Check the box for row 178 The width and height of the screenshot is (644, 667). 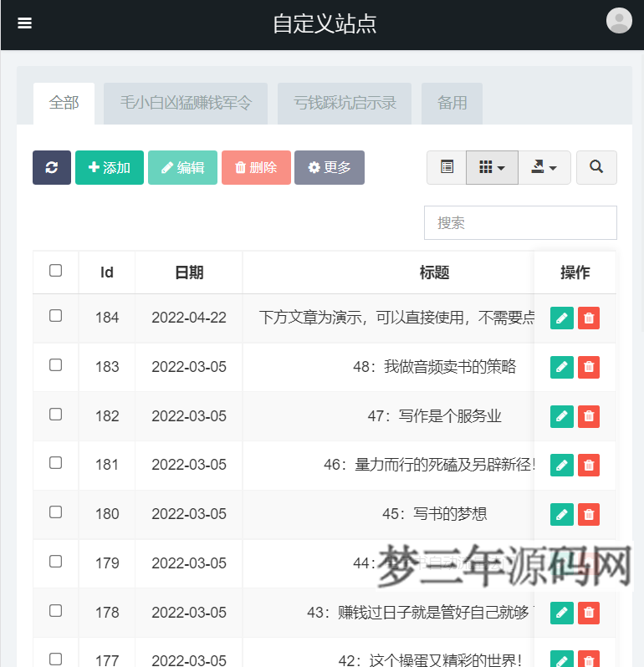[x=55, y=611]
